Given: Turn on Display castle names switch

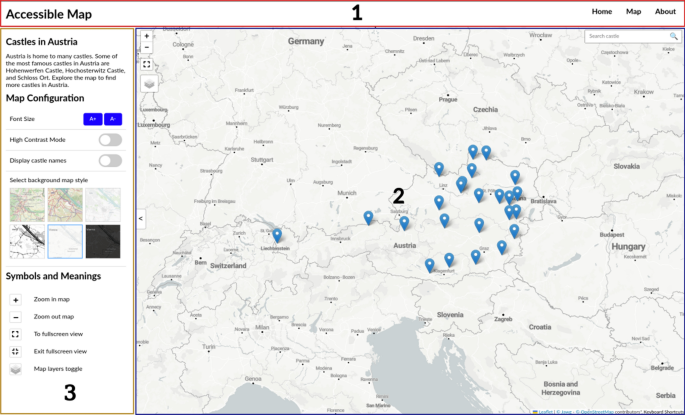Looking at the screenshot, I should [x=110, y=161].
